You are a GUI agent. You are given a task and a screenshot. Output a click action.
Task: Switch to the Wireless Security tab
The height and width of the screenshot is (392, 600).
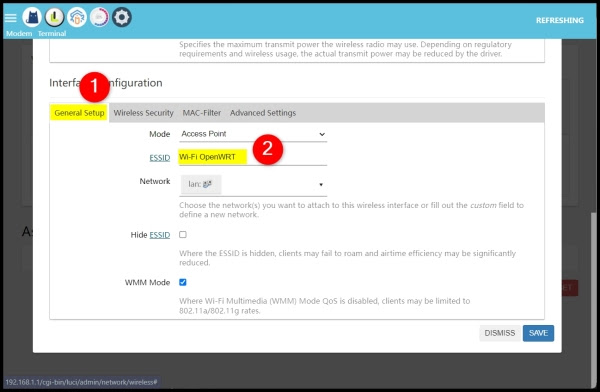tap(143, 113)
